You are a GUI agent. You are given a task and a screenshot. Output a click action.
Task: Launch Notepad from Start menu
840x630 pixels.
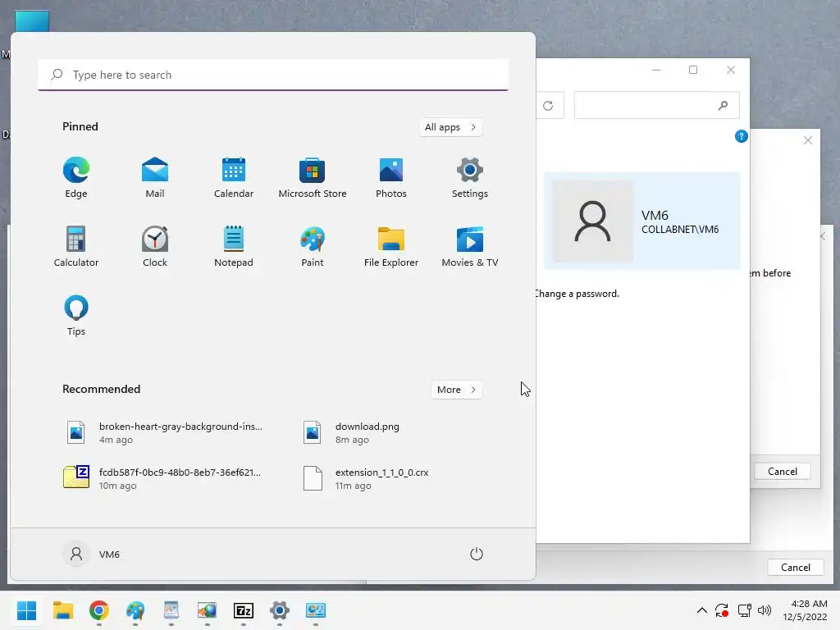click(x=234, y=247)
